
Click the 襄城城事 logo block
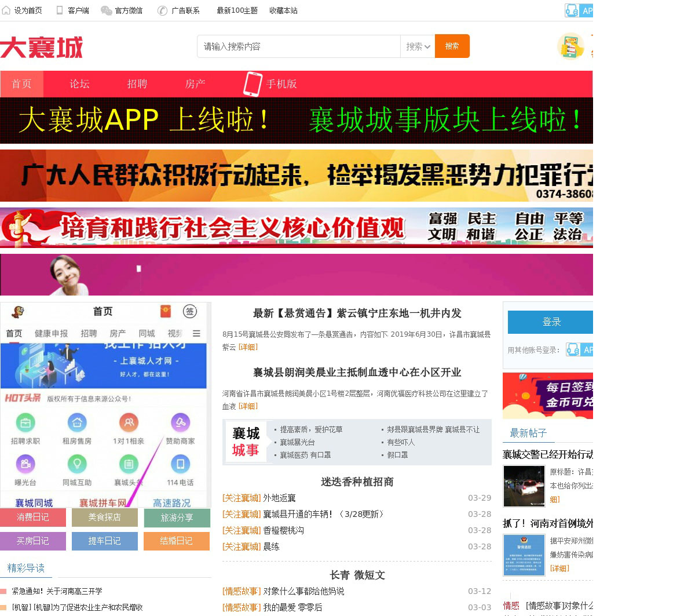[246, 442]
